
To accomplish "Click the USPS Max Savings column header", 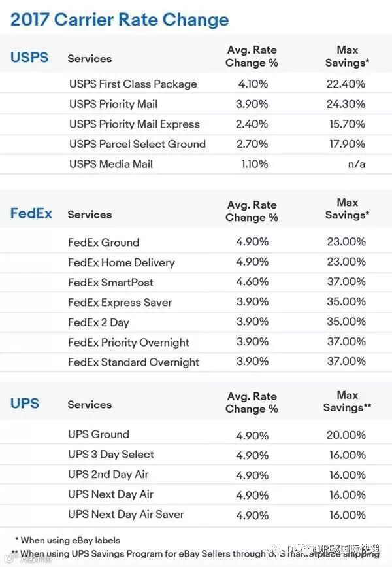I will pyautogui.click(x=347, y=56).
